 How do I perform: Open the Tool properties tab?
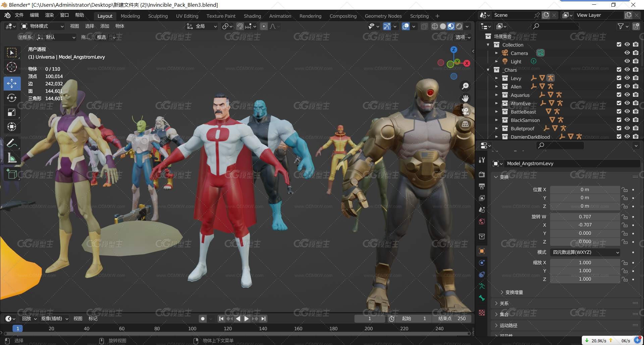click(x=482, y=160)
